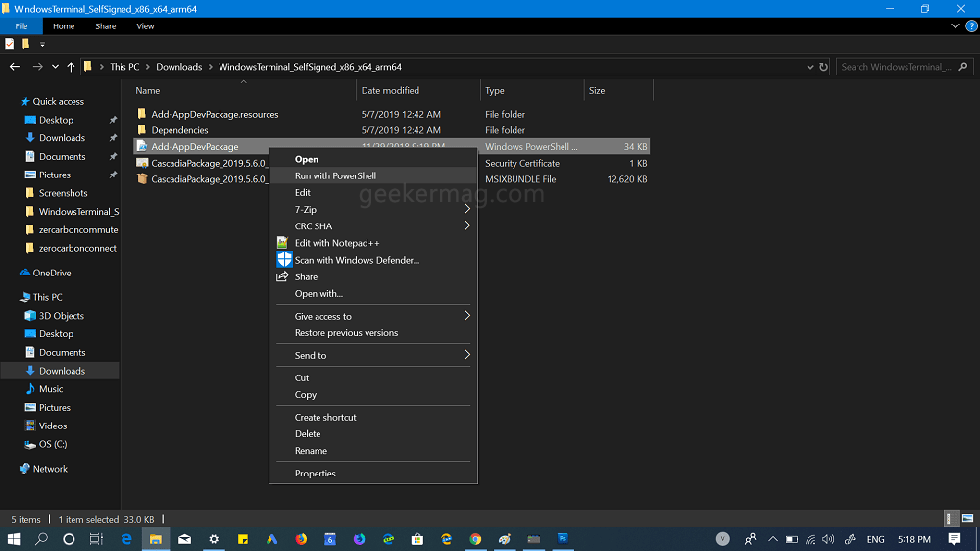Open Quick access in navigation pane
This screenshot has width=980, height=551.
(x=58, y=101)
